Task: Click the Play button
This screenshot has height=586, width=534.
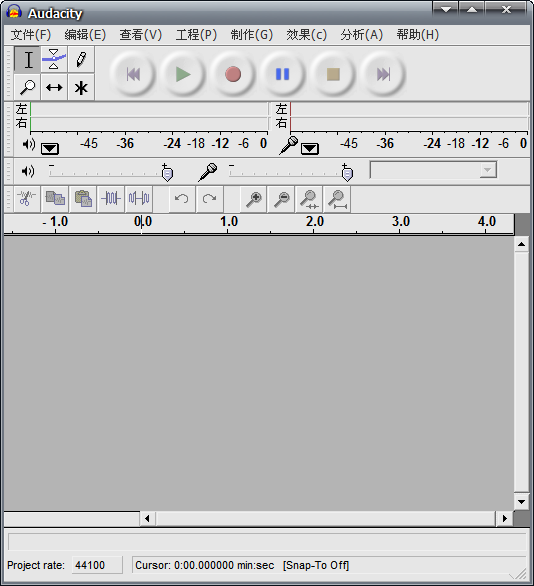Action: [x=183, y=74]
